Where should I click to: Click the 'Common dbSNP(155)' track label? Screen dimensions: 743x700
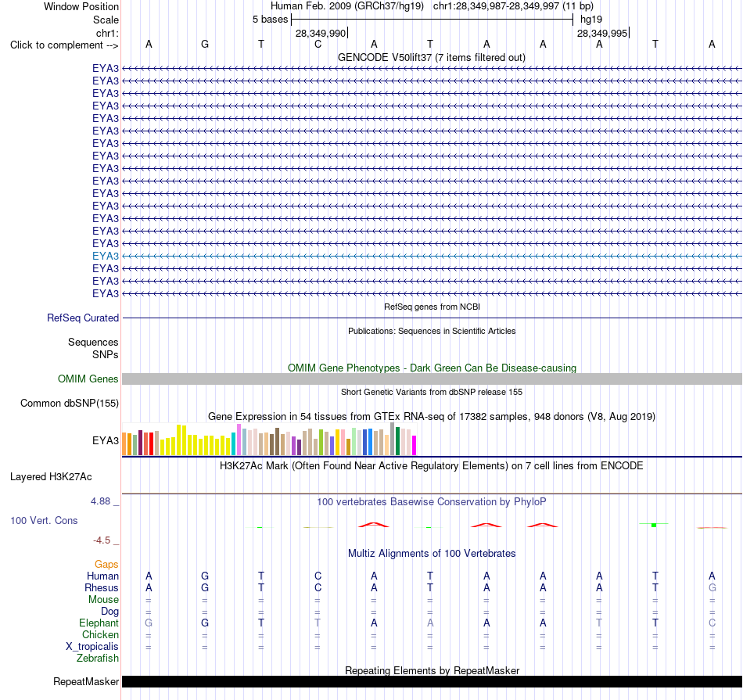[x=69, y=404]
